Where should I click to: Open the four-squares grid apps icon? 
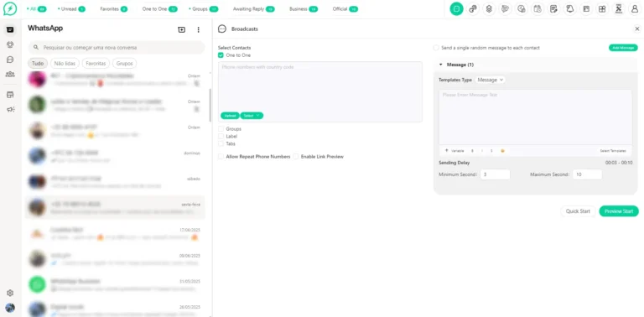pyautogui.click(x=602, y=9)
